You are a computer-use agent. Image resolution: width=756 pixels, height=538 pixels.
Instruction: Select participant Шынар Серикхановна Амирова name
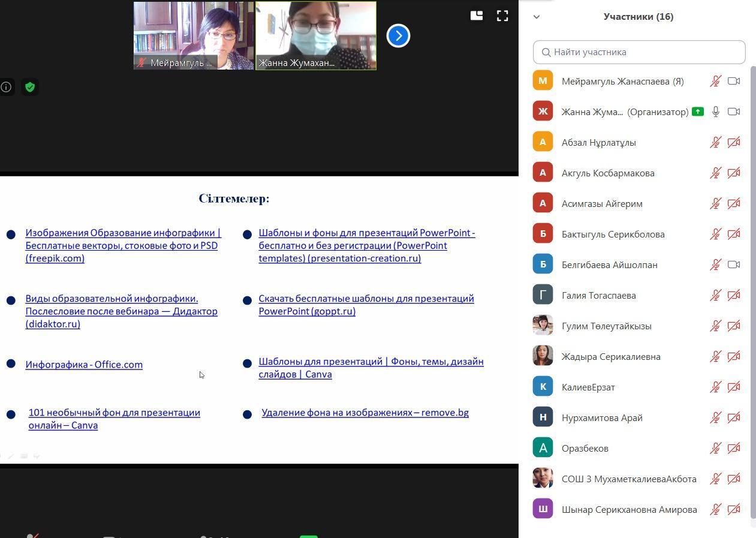click(x=630, y=509)
